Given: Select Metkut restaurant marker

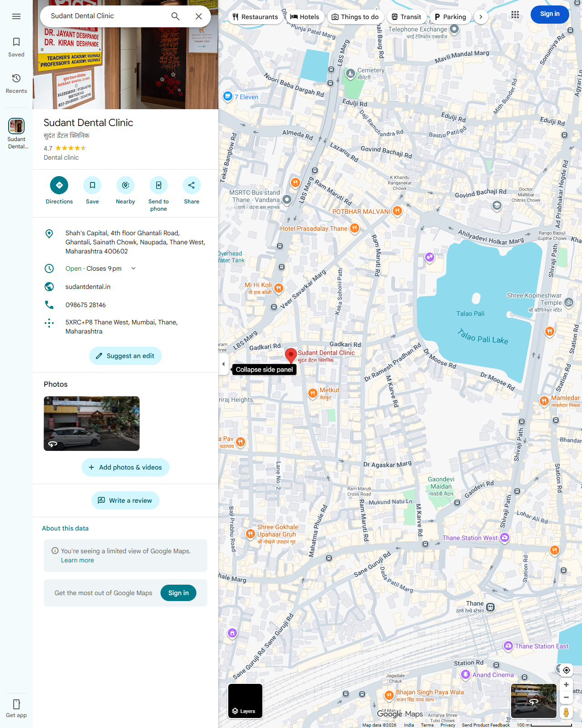Looking at the screenshot, I should pyautogui.click(x=312, y=394).
